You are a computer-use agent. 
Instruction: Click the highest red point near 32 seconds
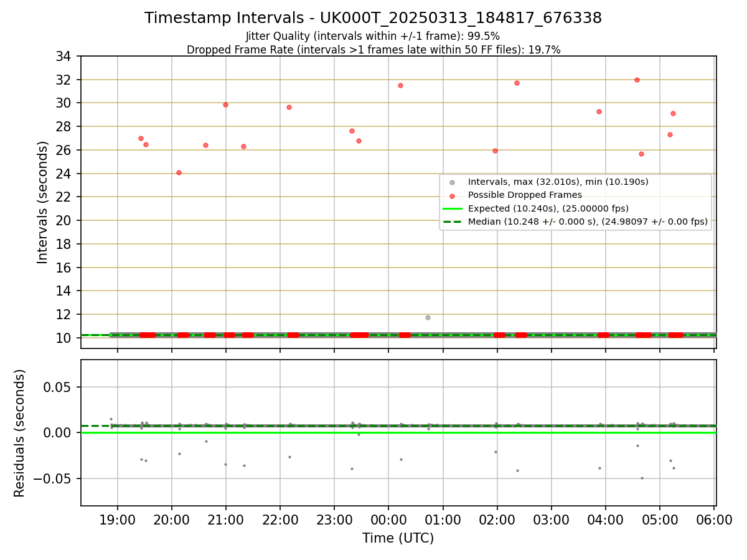pyautogui.click(x=637, y=80)
